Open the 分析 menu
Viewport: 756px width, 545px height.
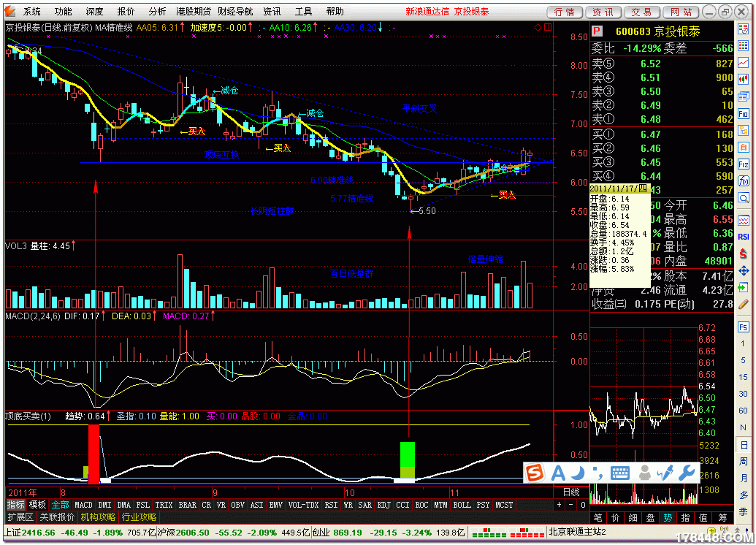coord(157,11)
